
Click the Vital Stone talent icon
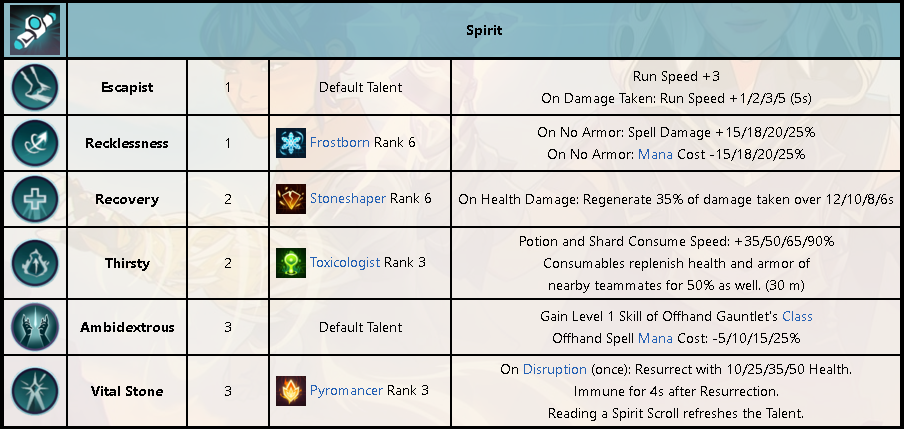click(35, 391)
